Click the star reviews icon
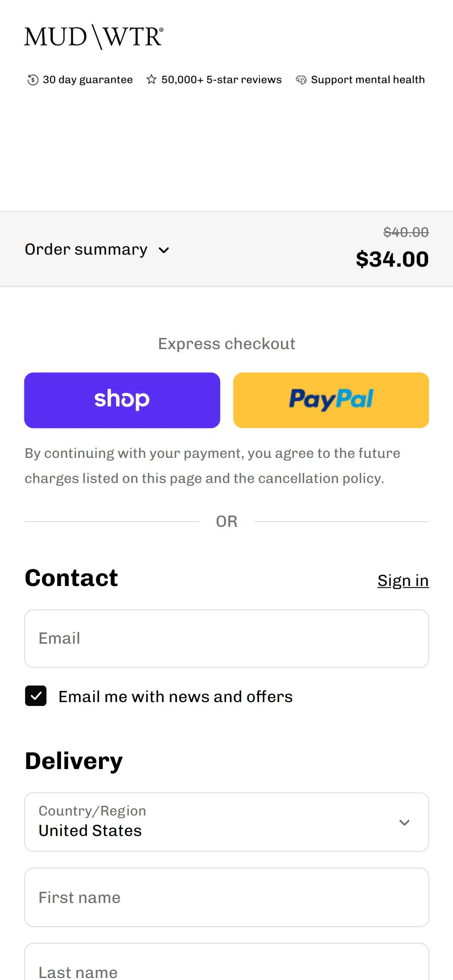453x980 pixels. [151, 80]
